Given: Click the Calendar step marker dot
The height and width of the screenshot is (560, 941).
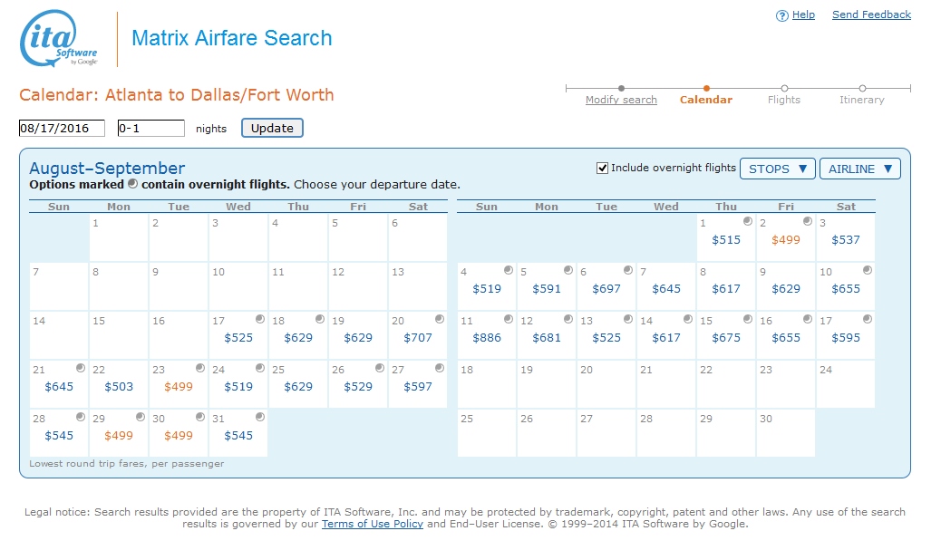Looking at the screenshot, I should pyautogui.click(x=706, y=88).
